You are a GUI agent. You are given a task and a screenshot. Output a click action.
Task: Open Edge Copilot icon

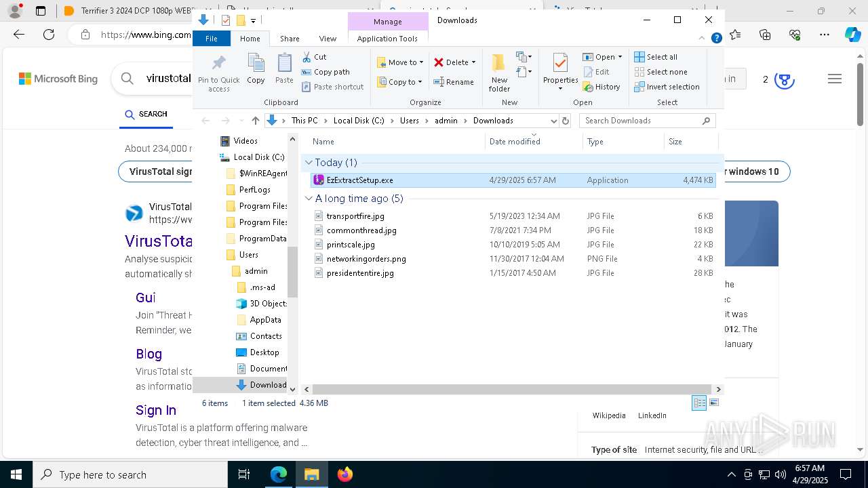852,35
